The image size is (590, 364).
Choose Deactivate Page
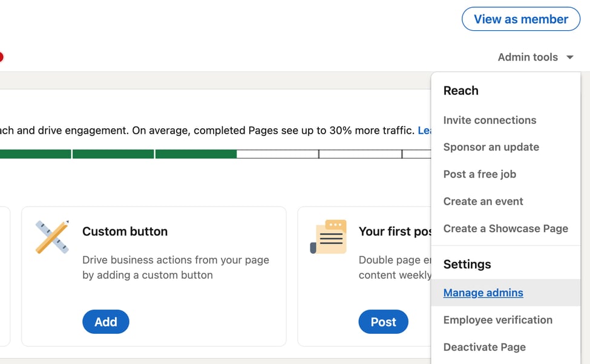(484, 346)
